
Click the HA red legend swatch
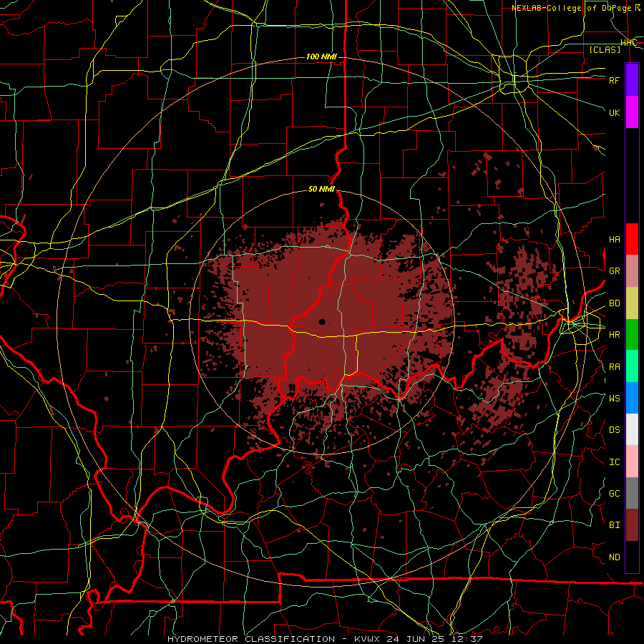click(x=632, y=239)
